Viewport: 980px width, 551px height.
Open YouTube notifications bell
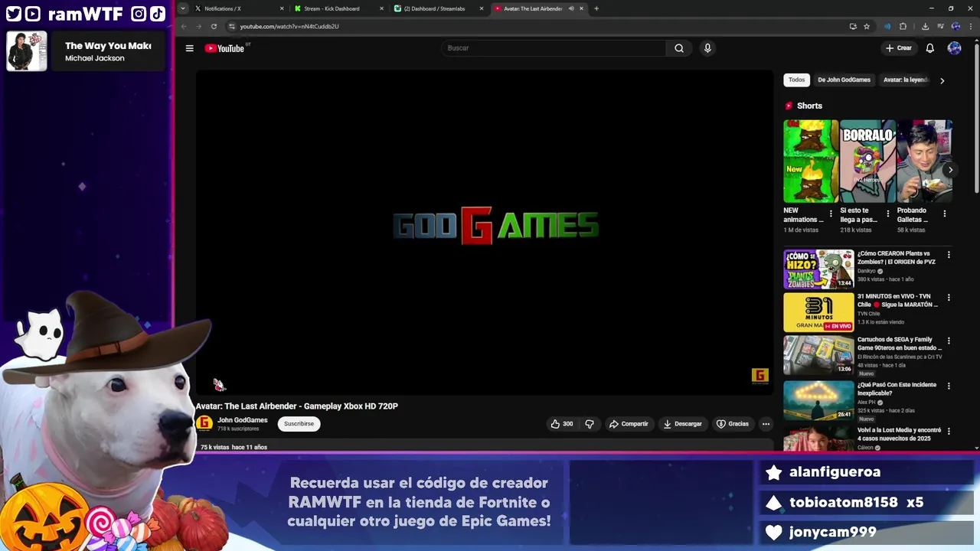(929, 48)
